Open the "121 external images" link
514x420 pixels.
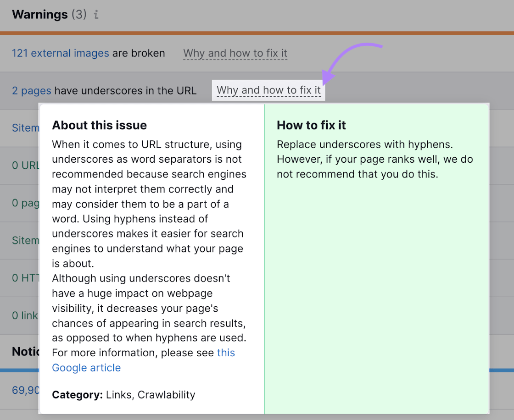60,53
